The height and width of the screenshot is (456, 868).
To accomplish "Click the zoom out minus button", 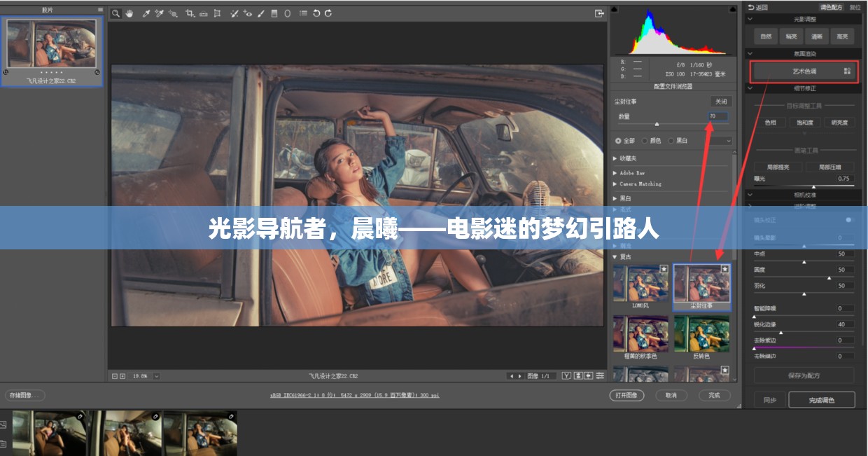I will pyautogui.click(x=115, y=376).
